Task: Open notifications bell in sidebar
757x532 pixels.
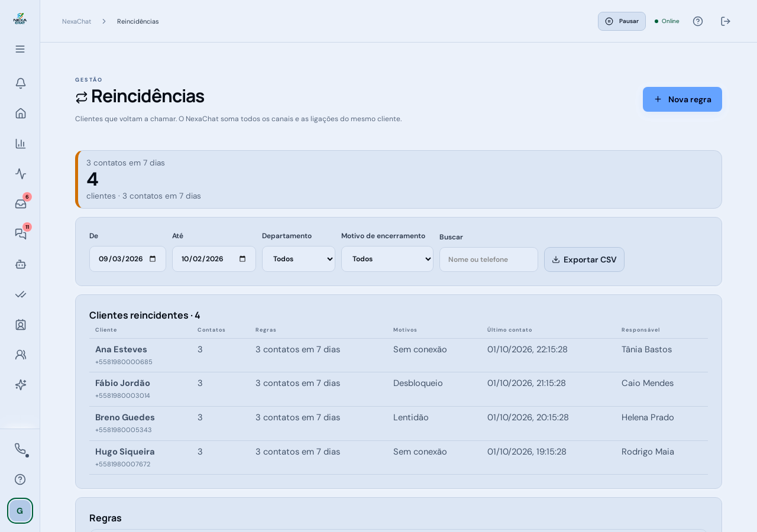Action: [20, 83]
